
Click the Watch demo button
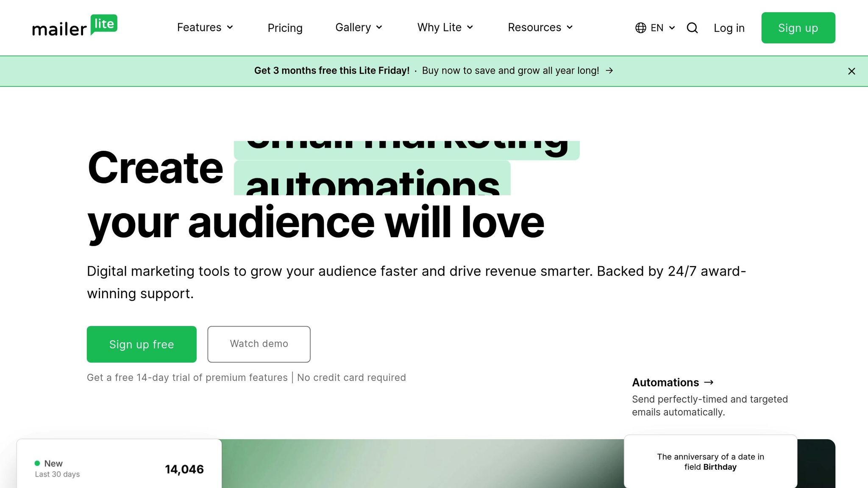point(259,344)
